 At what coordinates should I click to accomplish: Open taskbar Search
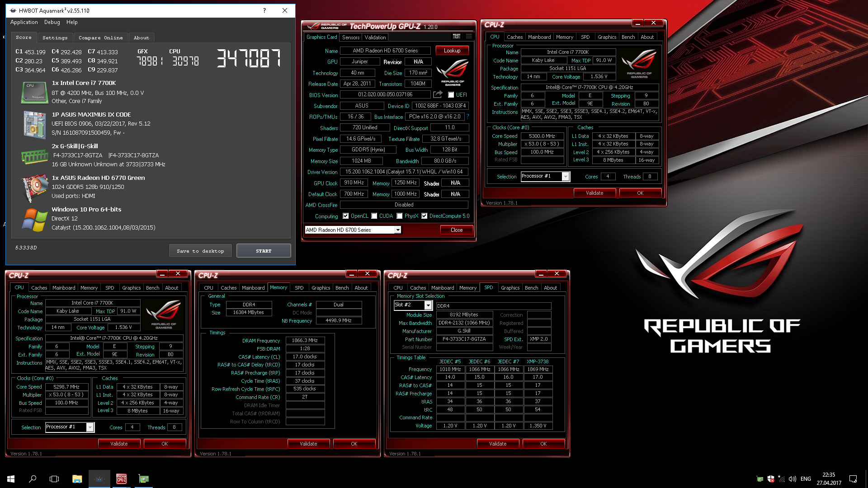33,479
